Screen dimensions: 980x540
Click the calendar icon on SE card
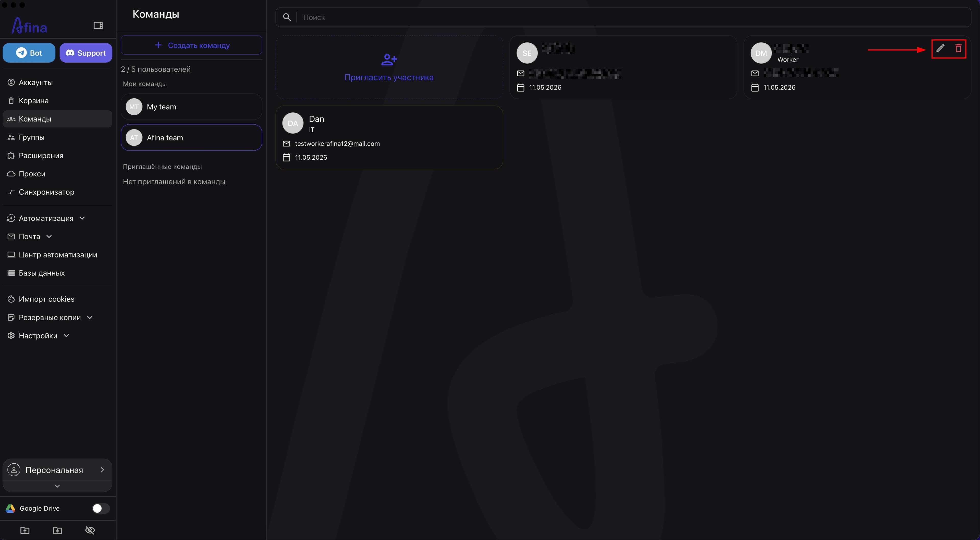521,88
